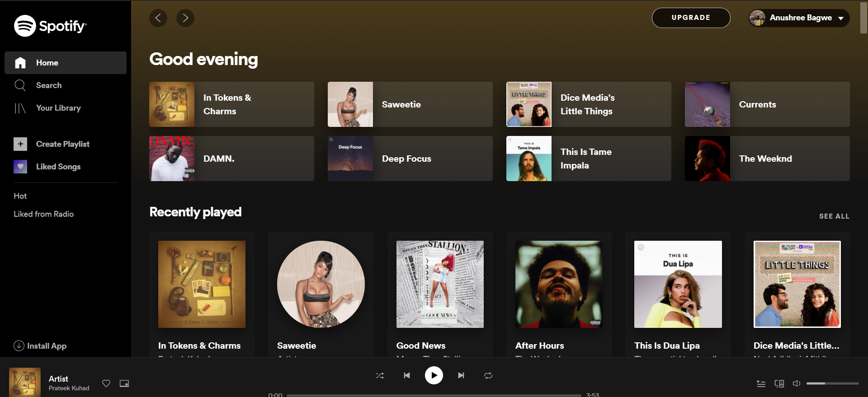Screen dimensions: 868x397
Task: Open Search from the sidebar
Action: pyautogui.click(x=66, y=85)
